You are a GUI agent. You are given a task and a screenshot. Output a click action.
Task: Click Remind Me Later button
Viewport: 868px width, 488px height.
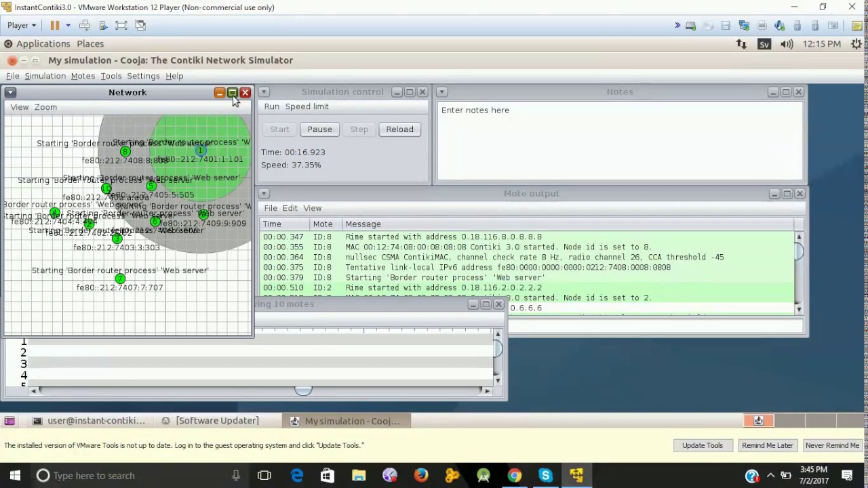point(768,445)
